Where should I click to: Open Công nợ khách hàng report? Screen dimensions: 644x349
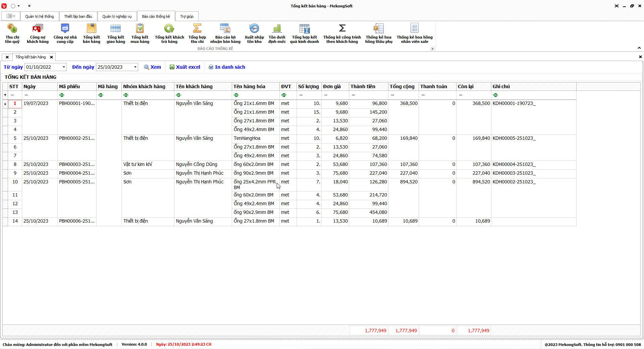click(x=38, y=33)
